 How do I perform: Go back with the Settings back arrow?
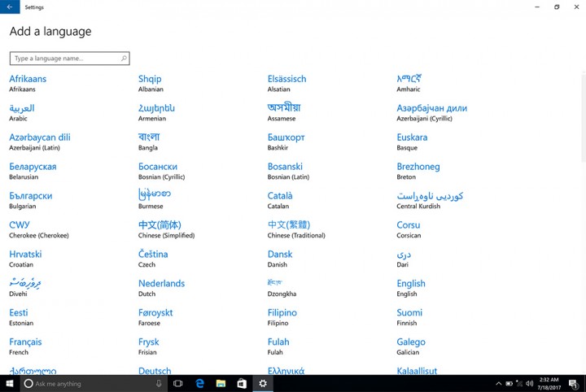pos(10,7)
